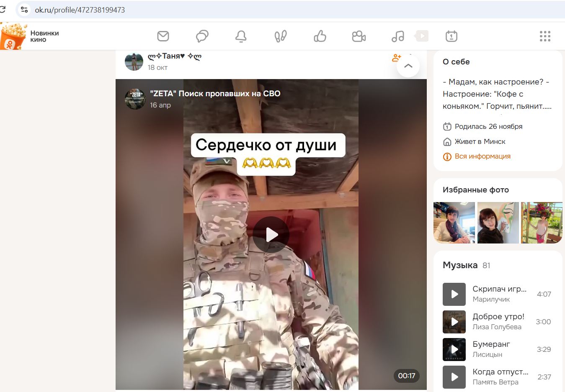Open the Ratings thumbs-up icon
Viewport: 565px width, 392px height.
click(320, 36)
